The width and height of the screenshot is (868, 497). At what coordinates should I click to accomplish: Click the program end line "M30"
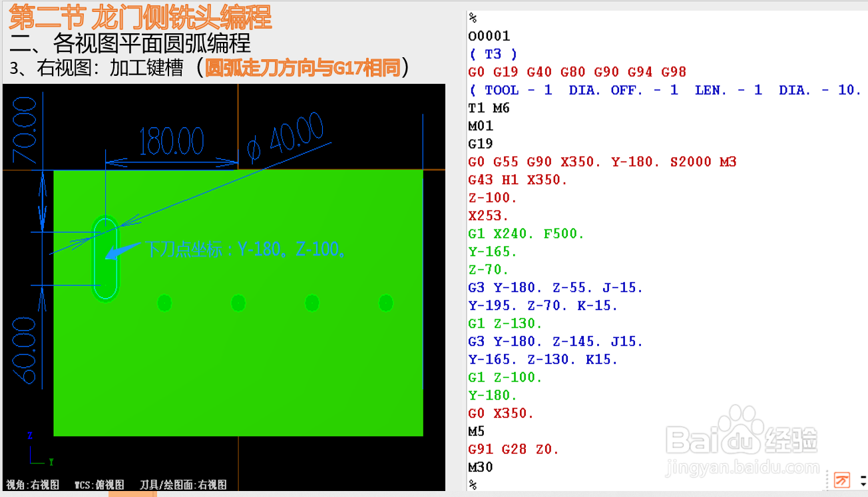click(481, 467)
